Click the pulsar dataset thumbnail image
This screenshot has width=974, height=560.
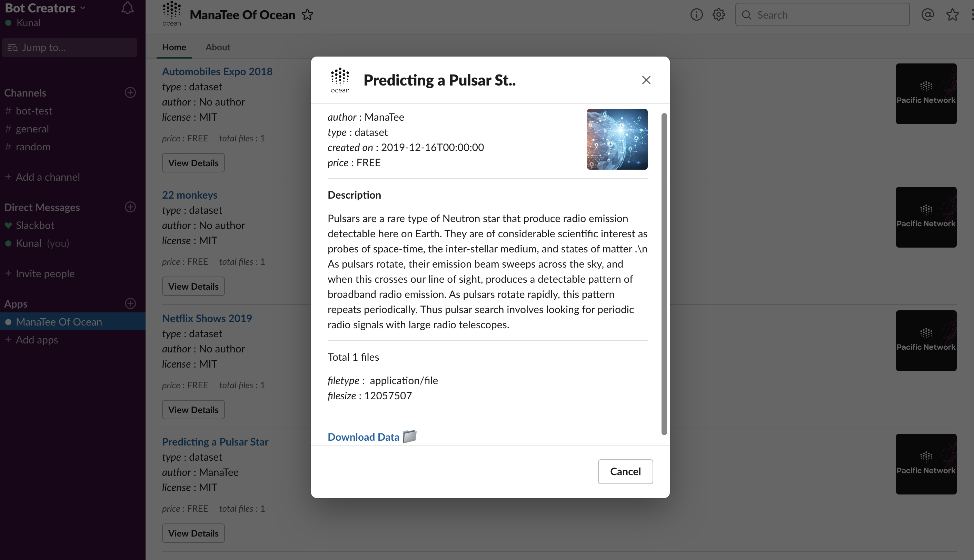click(x=617, y=139)
